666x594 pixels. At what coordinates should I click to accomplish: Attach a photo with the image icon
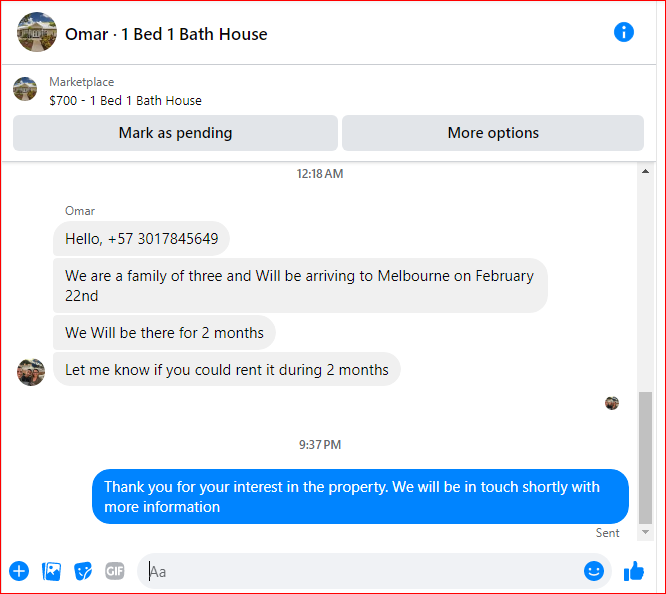tap(51, 571)
